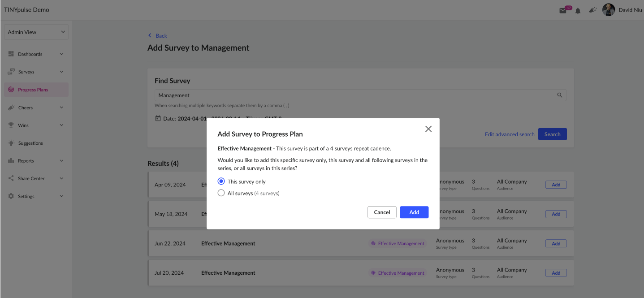Click the cheers party popper icon in header
This screenshot has width=644, height=298.
[592, 10]
